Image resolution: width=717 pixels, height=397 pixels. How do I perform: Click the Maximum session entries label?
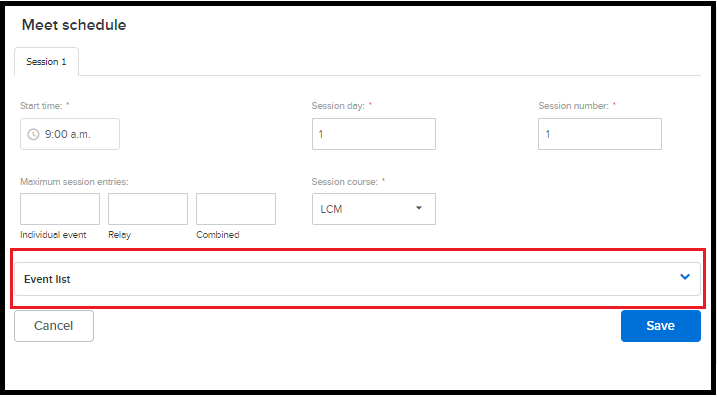pos(74,182)
